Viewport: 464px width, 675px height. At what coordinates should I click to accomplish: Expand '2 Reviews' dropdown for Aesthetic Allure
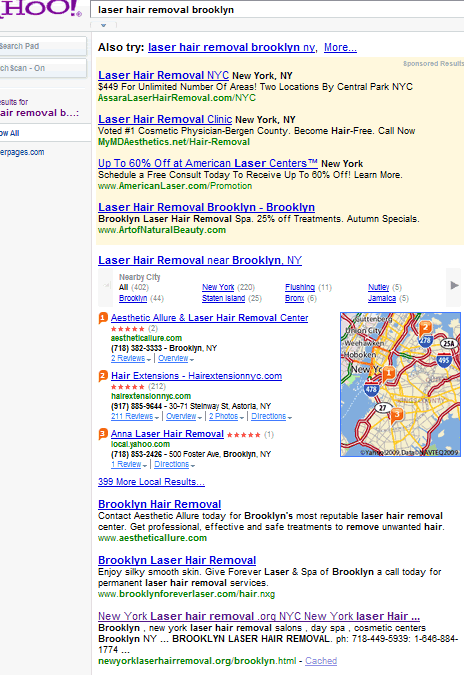(x=130, y=358)
